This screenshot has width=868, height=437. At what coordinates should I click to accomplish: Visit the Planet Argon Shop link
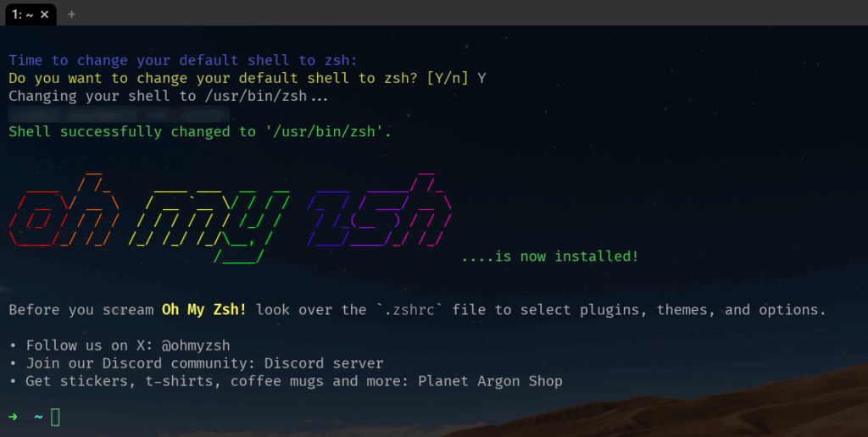click(x=490, y=382)
